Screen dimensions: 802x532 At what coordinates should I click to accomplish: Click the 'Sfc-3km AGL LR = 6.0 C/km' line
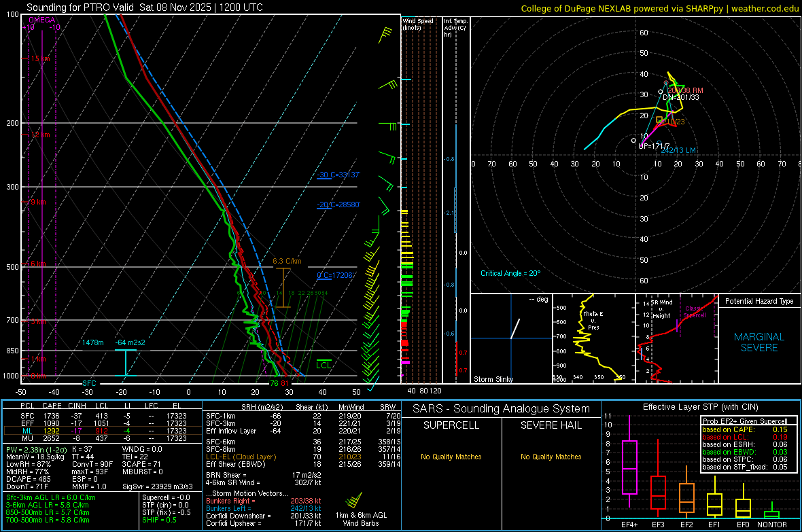(51, 497)
